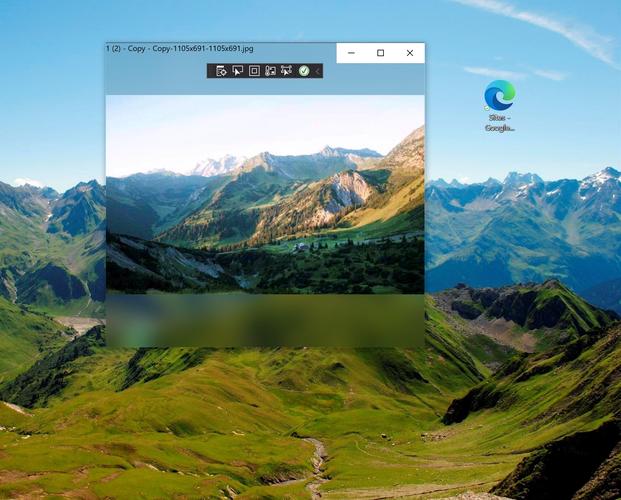The width and height of the screenshot is (621, 500).
Task: Toggle Display Layout Adorners square icon
Action: pyautogui.click(x=254, y=71)
